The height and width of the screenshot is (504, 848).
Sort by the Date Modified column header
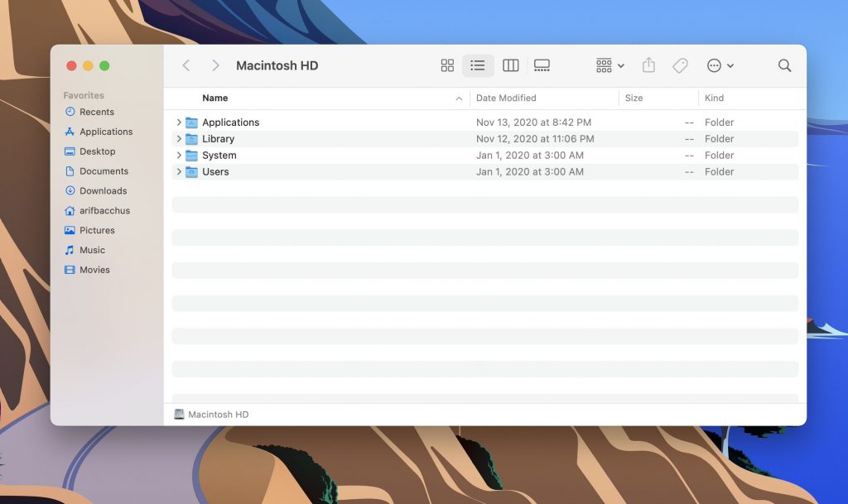pyautogui.click(x=506, y=98)
